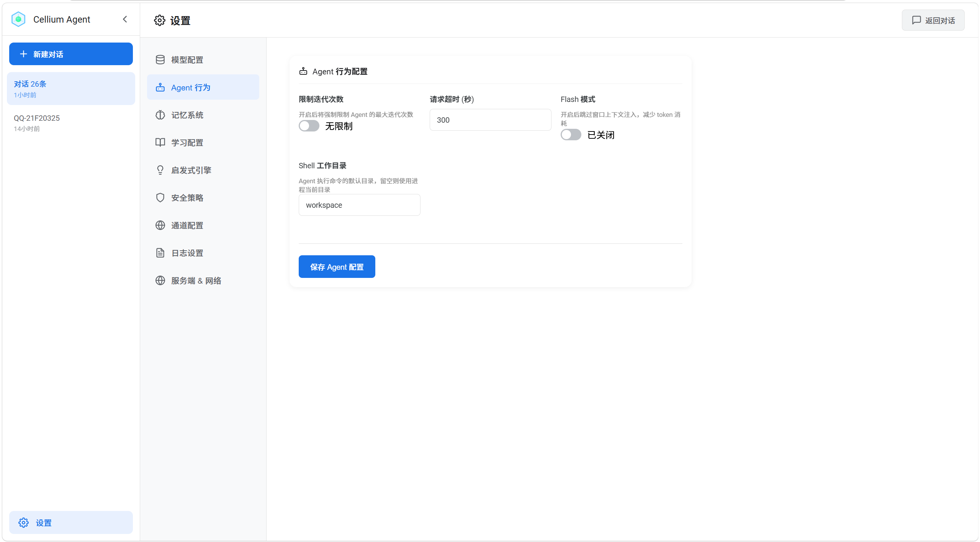Toggle the 限制迭代次数 switch
This screenshot has width=980, height=542.
pyautogui.click(x=309, y=126)
